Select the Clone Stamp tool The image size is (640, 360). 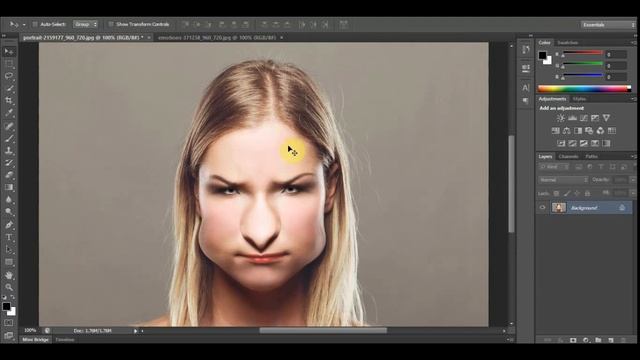9,151
